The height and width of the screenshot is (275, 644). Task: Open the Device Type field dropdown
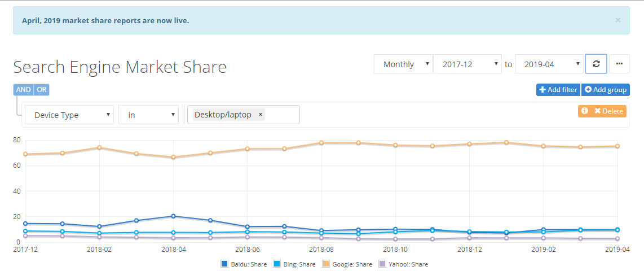(69, 115)
